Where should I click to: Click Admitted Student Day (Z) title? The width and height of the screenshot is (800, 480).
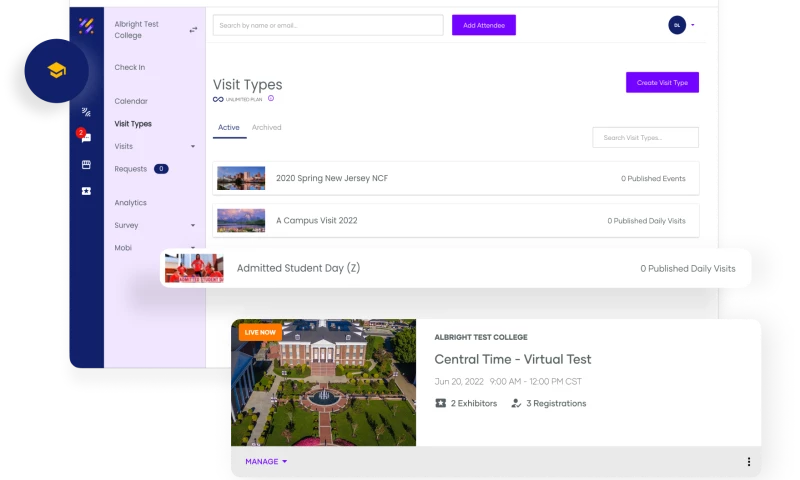(298, 268)
